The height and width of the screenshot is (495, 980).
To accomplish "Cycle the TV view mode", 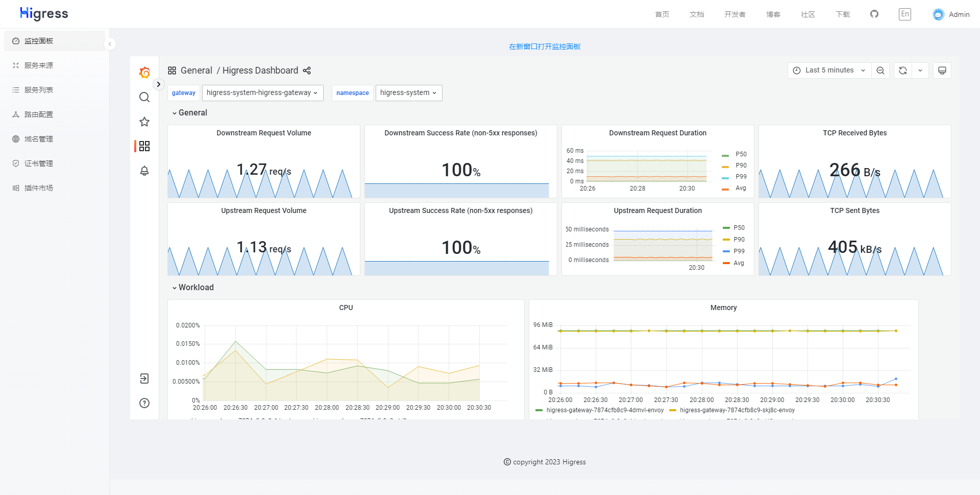I will 942,70.
